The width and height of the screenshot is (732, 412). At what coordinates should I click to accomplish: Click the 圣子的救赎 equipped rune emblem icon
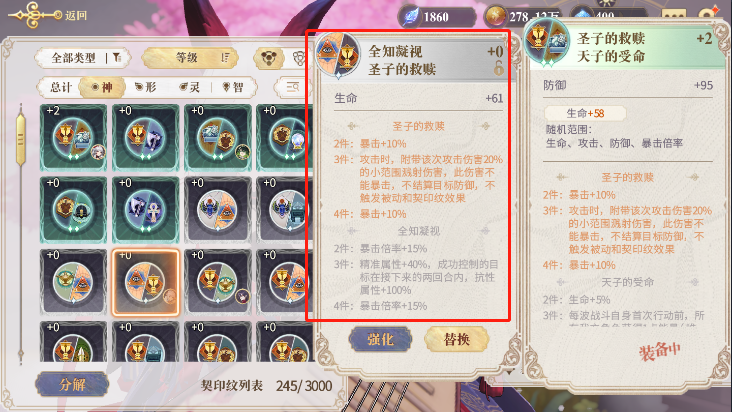coord(547,42)
